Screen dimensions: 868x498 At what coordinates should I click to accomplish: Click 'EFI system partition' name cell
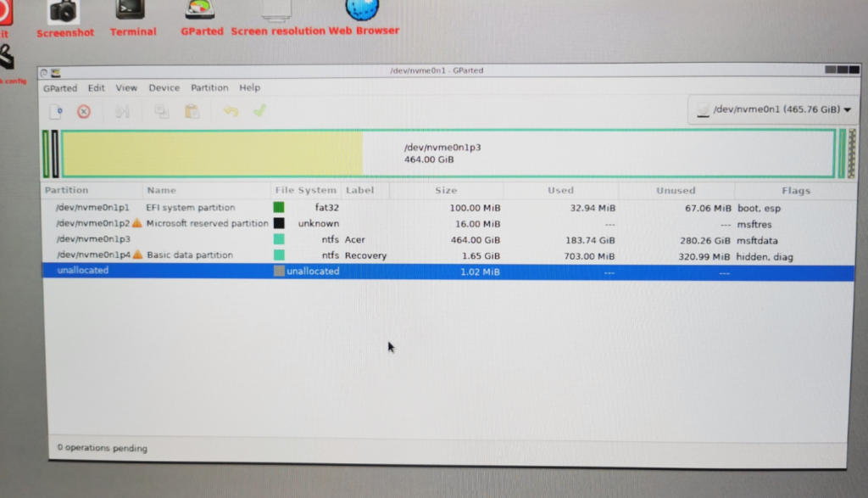pos(191,207)
